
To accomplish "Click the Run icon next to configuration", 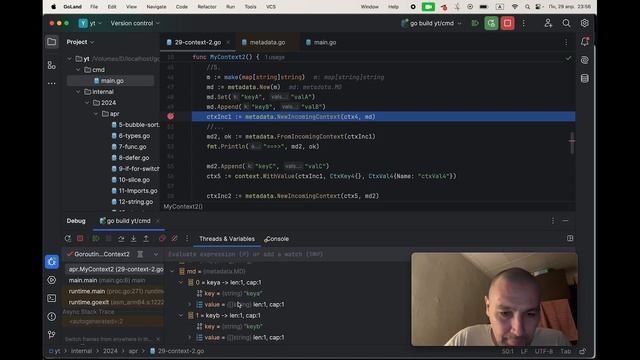I will pos(475,23).
